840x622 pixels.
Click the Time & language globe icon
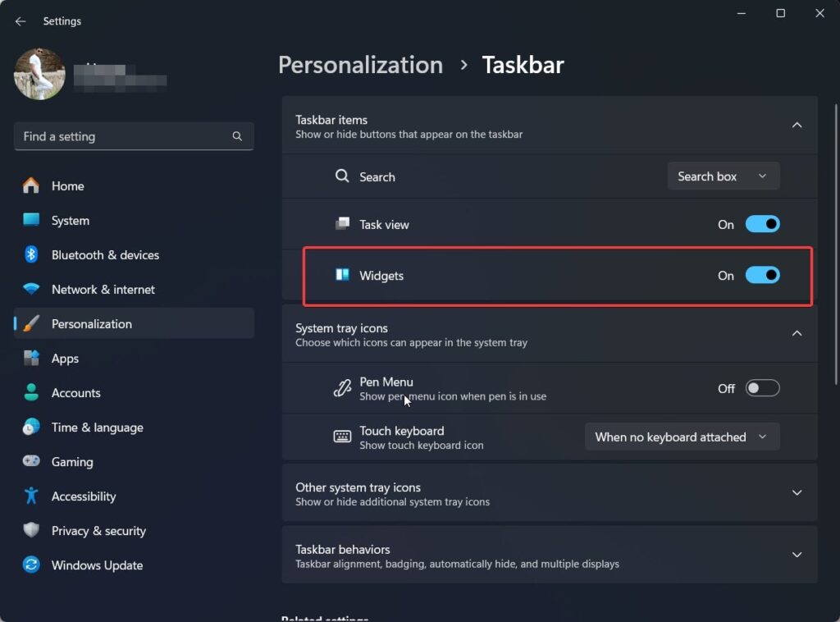point(31,427)
